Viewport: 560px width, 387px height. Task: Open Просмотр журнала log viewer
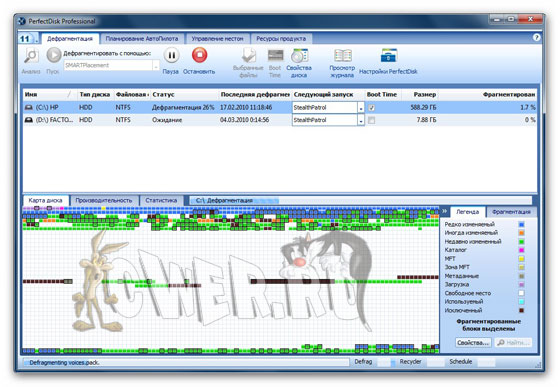click(x=342, y=56)
